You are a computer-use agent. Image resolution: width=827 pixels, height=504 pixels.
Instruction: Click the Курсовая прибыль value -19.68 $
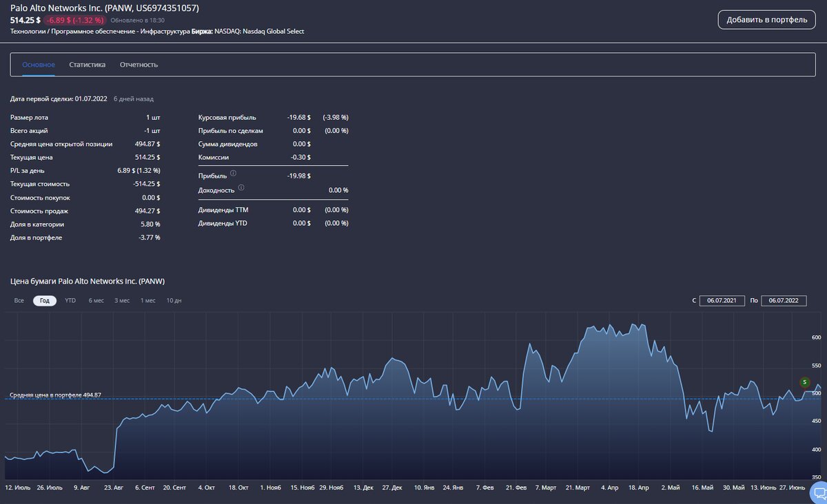click(299, 117)
